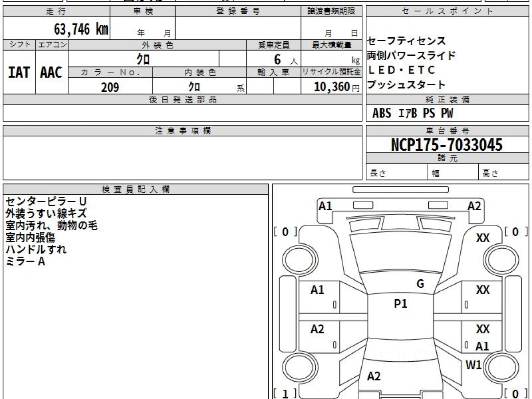Click the 譲渡書類期限 header
Screen dimensions: 532x399
pyautogui.click(x=331, y=12)
